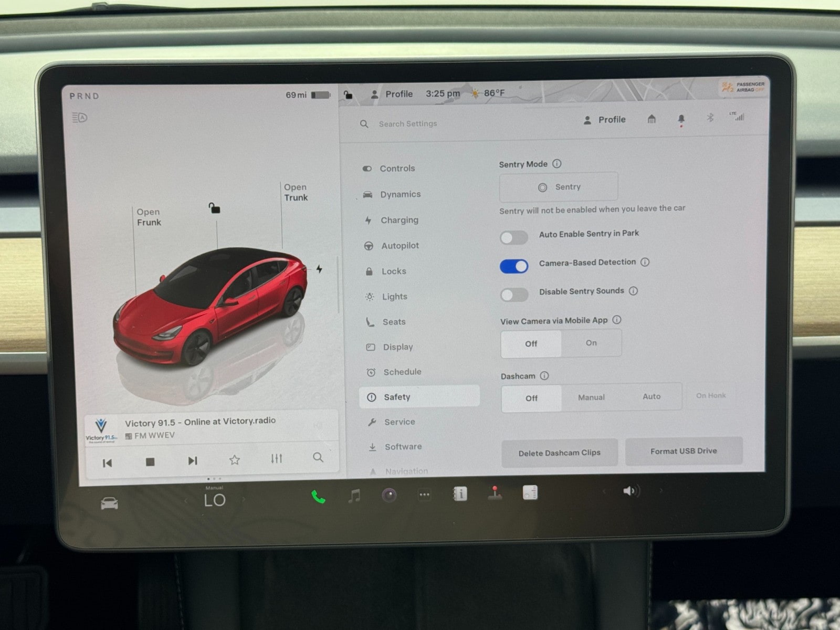Raise climate temperature with right chevron
Image resolution: width=840 pixels, height=630 pixels.
pyautogui.click(x=243, y=500)
